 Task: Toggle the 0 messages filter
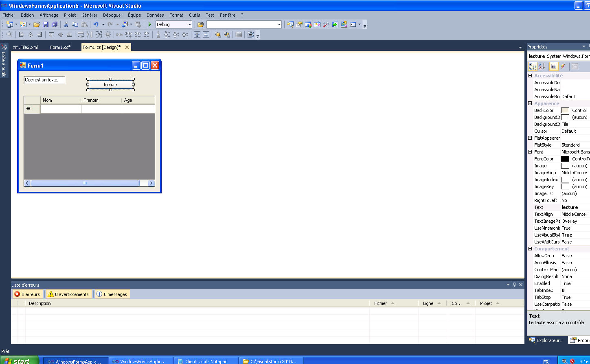[x=112, y=294]
